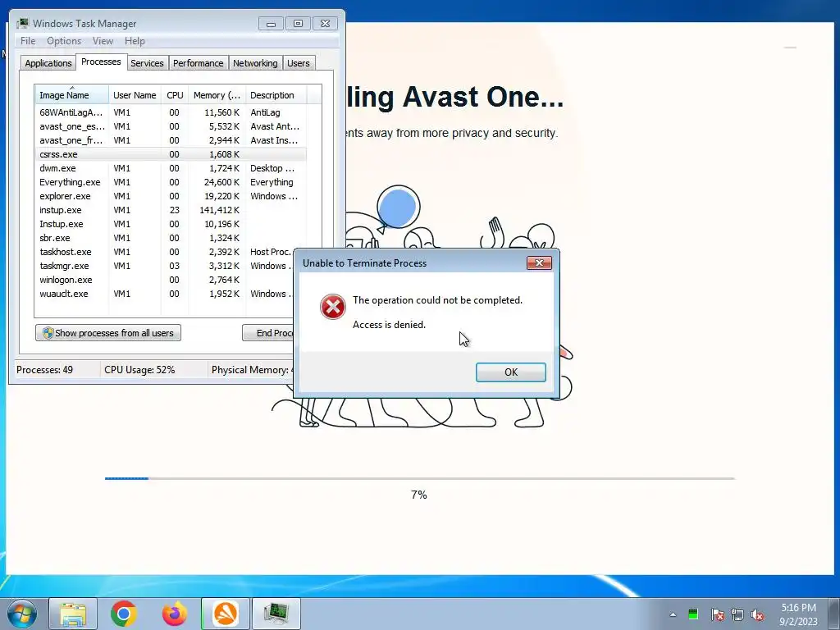The width and height of the screenshot is (840, 630).
Task: Open Windows Explorer from the taskbar
Action: click(73, 614)
